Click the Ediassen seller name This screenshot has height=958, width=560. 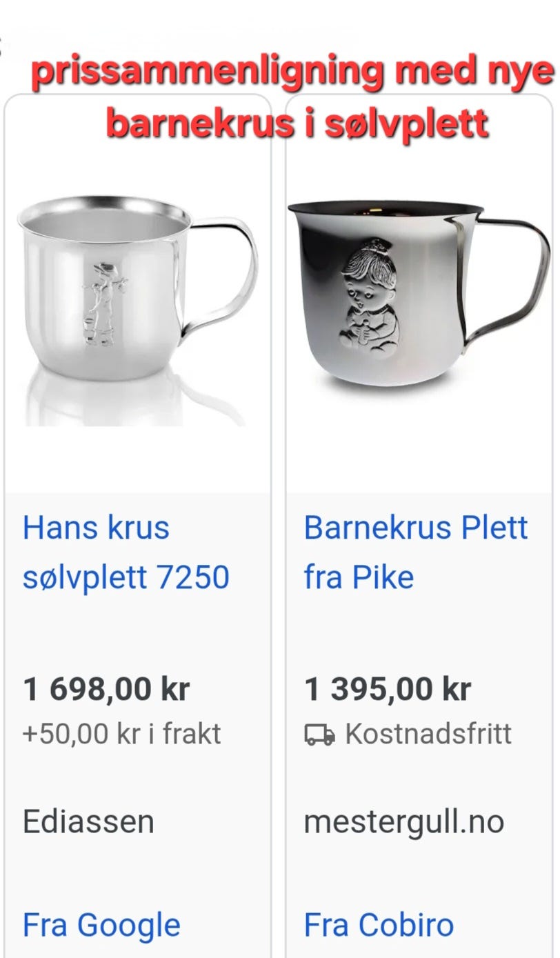[88, 821]
